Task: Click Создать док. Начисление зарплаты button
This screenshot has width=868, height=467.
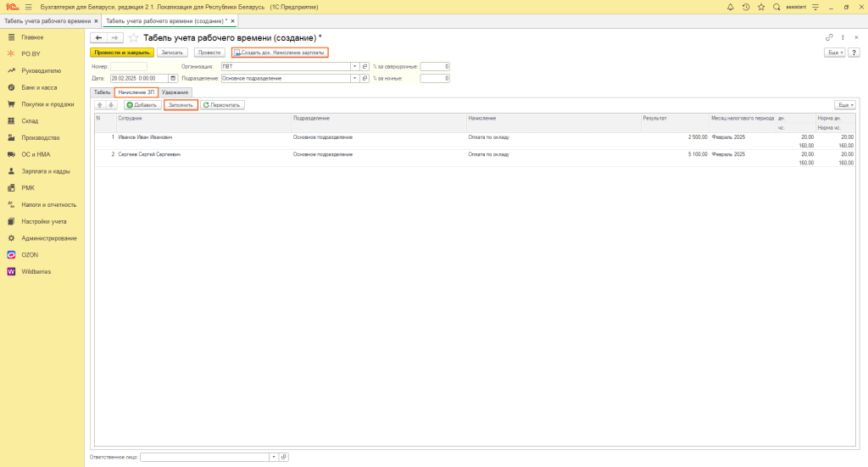Action: pos(280,53)
